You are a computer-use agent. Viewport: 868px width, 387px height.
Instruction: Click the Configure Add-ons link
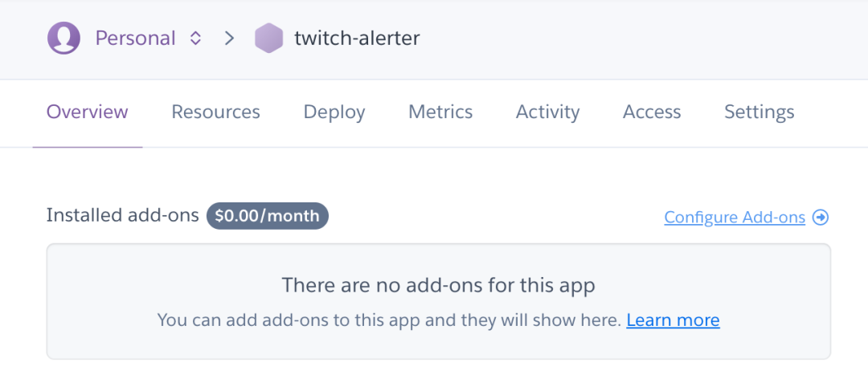tap(735, 218)
